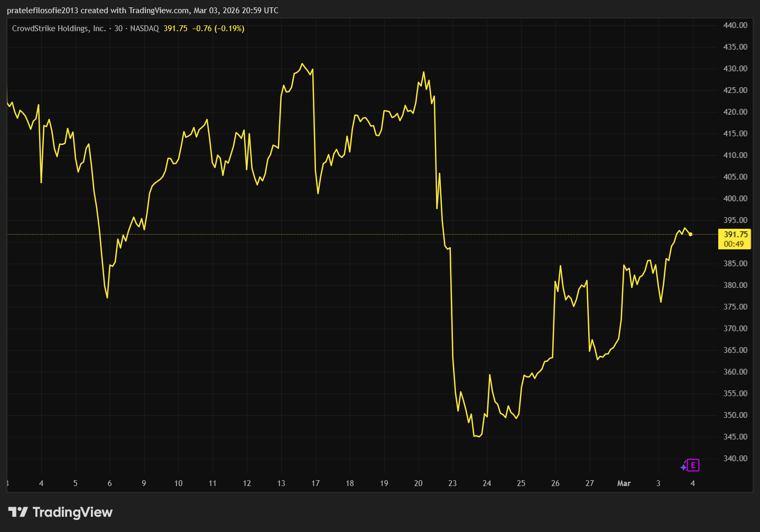
Task: Click the 400.00 price scale label
Action: [735, 199]
